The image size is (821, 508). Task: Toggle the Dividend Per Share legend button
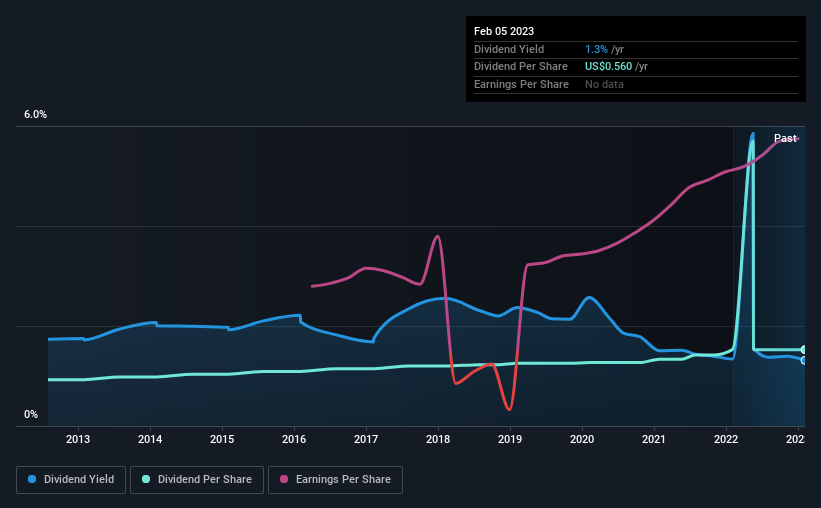[x=197, y=479]
